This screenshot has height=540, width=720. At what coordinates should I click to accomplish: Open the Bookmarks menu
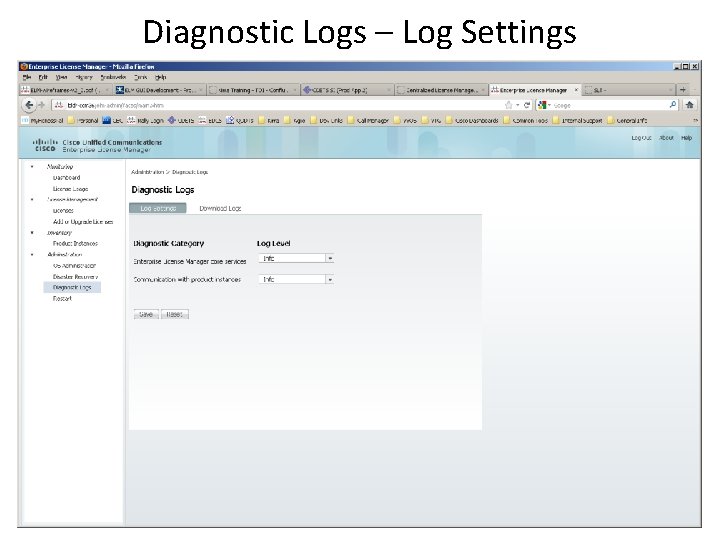click(113, 77)
